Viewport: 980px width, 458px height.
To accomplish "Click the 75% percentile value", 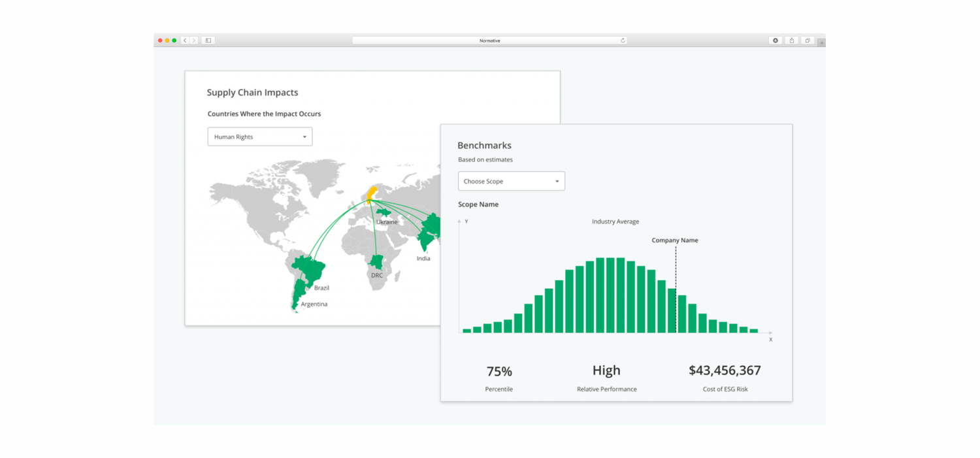I will 499,371.
